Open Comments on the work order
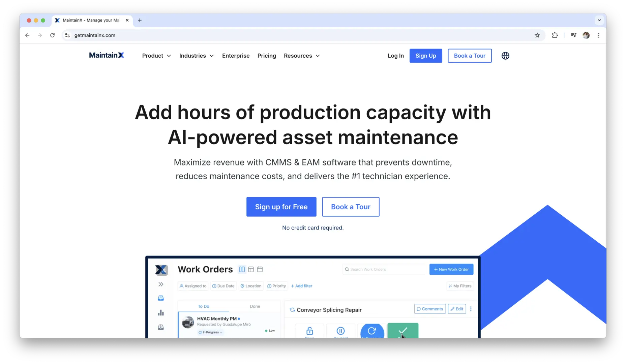The height and width of the screenshot is (364, 626). 430,309
